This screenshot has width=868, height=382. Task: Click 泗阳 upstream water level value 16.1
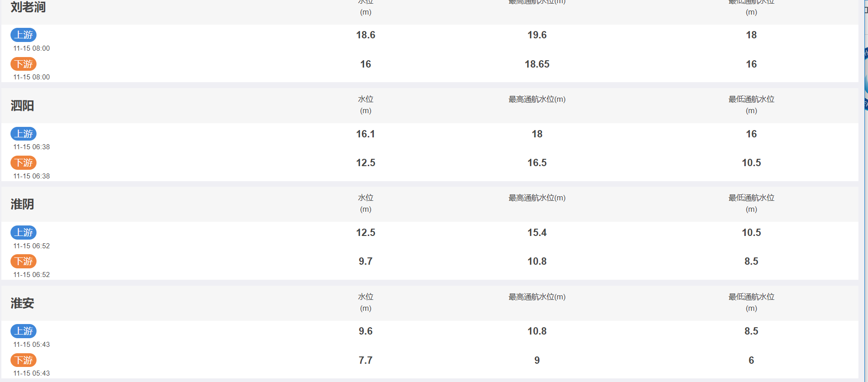(x=366, y=134)
